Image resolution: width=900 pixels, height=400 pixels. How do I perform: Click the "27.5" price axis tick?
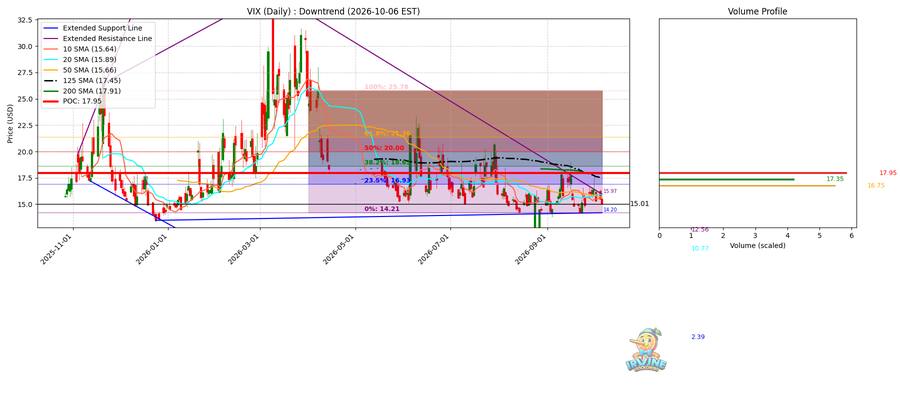[x=25, y=72]
